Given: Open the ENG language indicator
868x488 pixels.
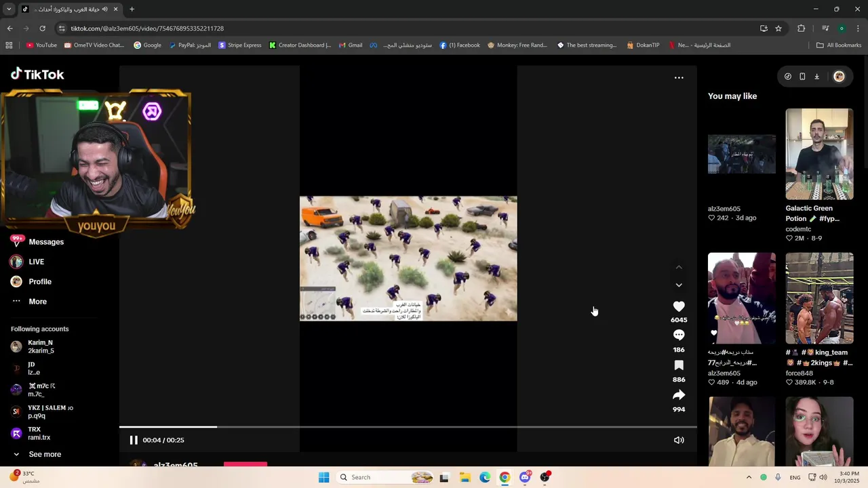Looking at the screenshot, I should coord(795,477).
